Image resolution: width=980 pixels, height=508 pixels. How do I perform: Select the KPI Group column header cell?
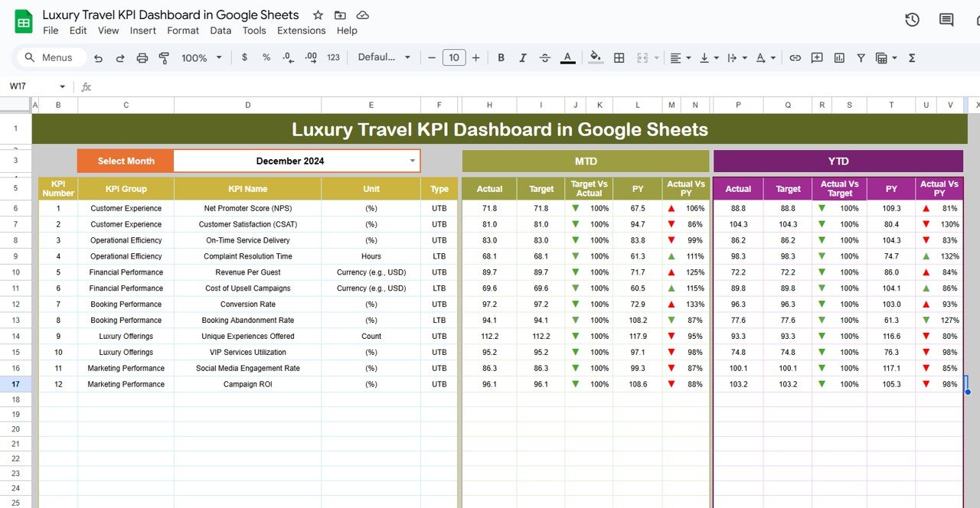126,189
